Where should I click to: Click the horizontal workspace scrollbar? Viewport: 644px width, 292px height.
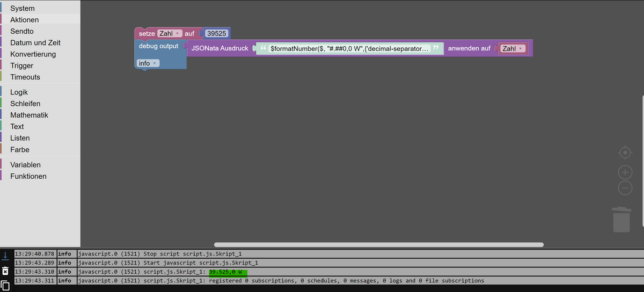[x=378, y=245]
